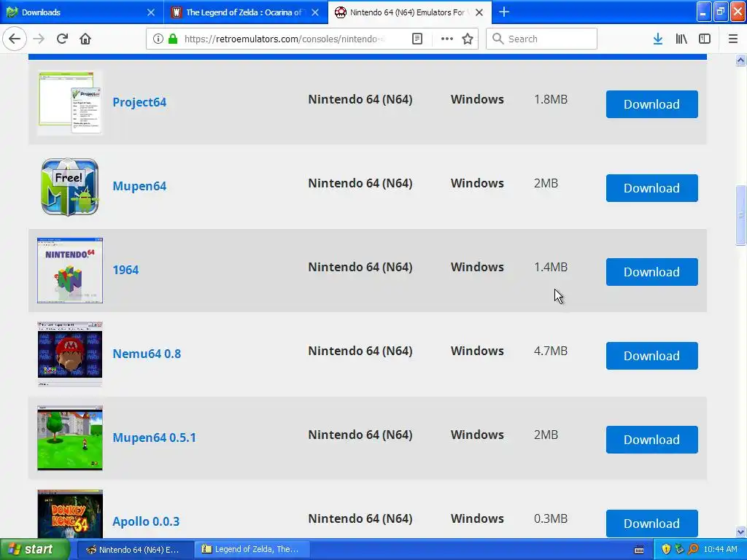
Task: Select the Nintendo 64 Emulators tab
Action: pos(410,12)
